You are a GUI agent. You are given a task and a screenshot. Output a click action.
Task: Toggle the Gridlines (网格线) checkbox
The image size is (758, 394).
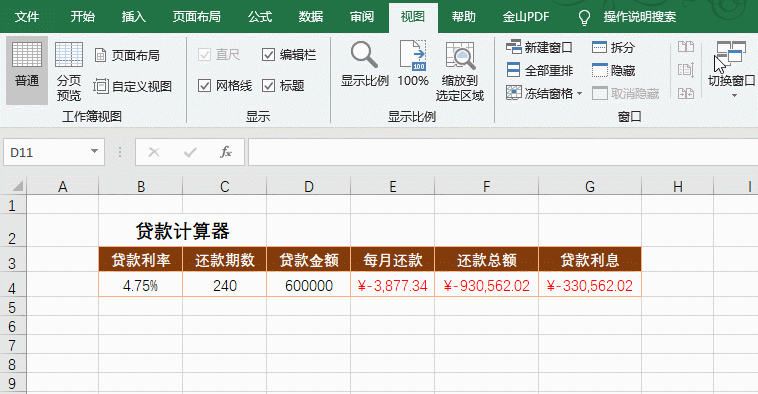204,86
